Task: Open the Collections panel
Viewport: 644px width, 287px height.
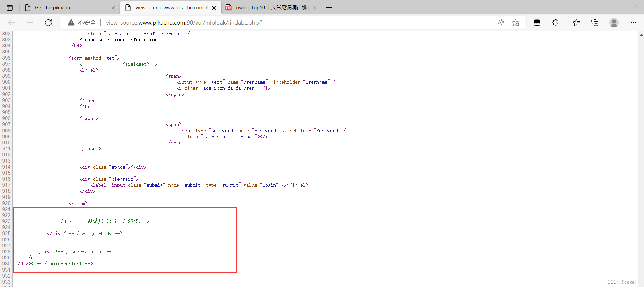Action: point(595,23)
